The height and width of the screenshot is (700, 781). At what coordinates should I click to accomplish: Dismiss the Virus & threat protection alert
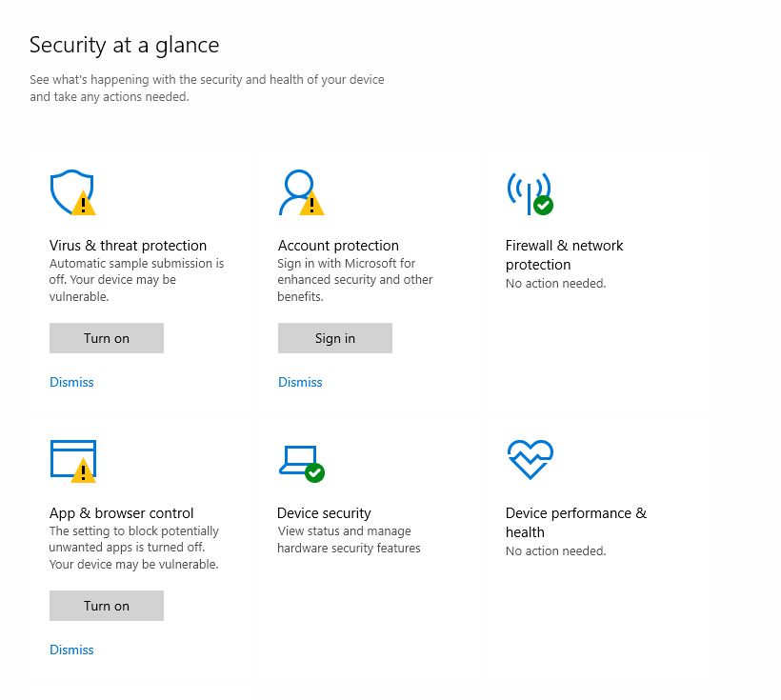click(x=71, y=382)
